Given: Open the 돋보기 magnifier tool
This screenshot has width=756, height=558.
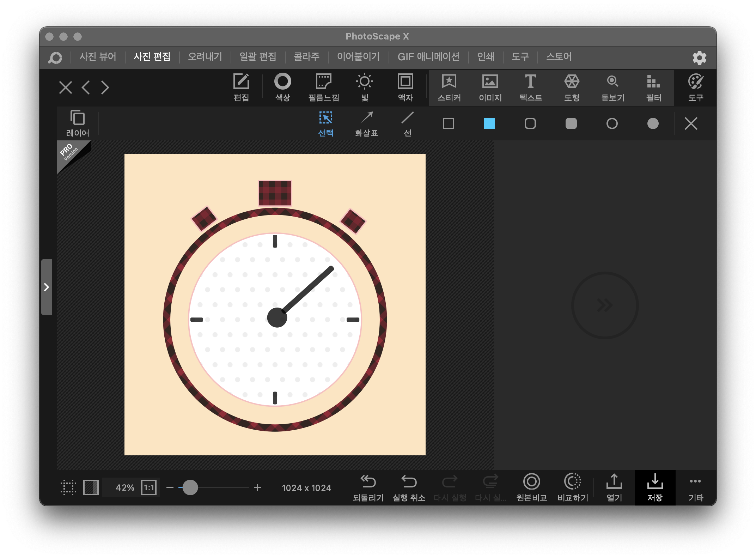Looking at the screenshot, I should pyautogui.click(x=612, y=87).
